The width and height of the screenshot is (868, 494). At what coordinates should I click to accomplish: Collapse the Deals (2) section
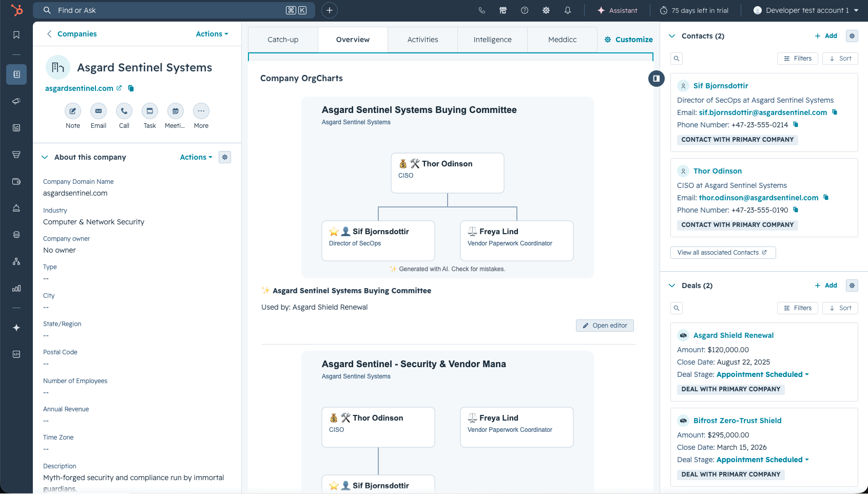(672, 286)
